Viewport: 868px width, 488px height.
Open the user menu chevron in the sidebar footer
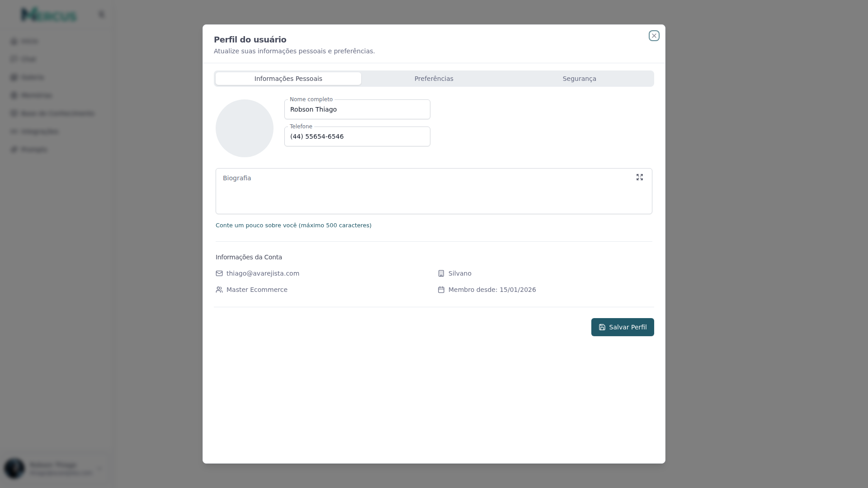99,469
